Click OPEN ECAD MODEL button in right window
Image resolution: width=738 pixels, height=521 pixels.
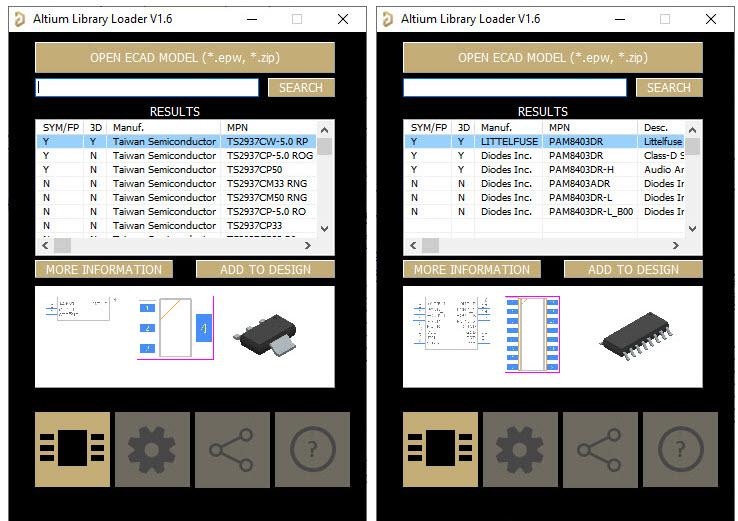point(553,57)
